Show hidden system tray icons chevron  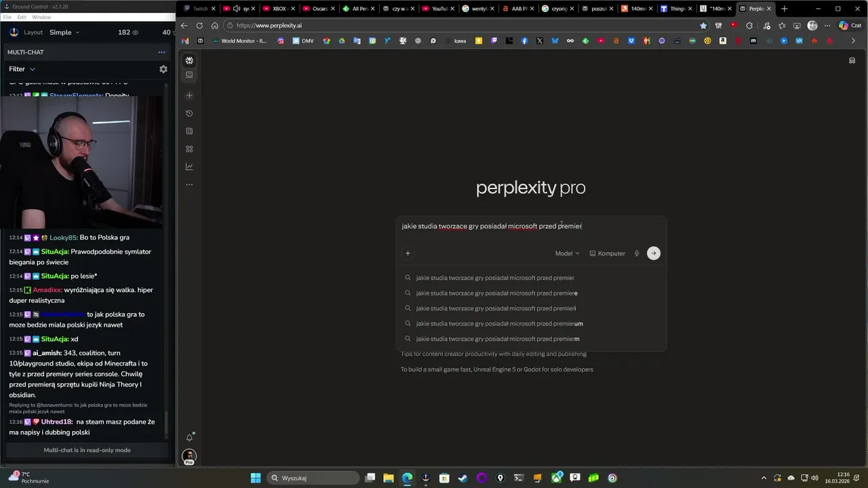point(764,478)
